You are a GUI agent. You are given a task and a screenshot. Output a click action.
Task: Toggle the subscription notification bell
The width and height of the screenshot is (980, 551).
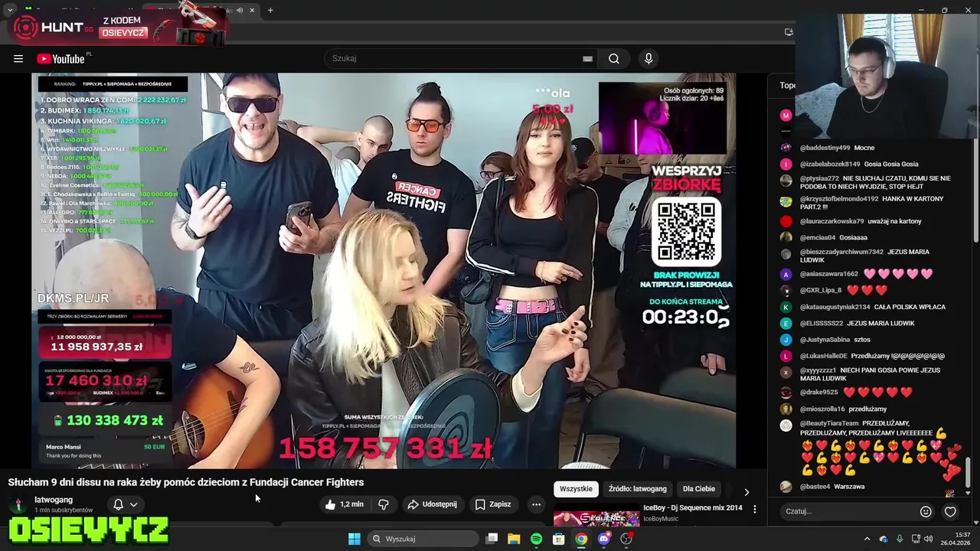tap(118, 504)
